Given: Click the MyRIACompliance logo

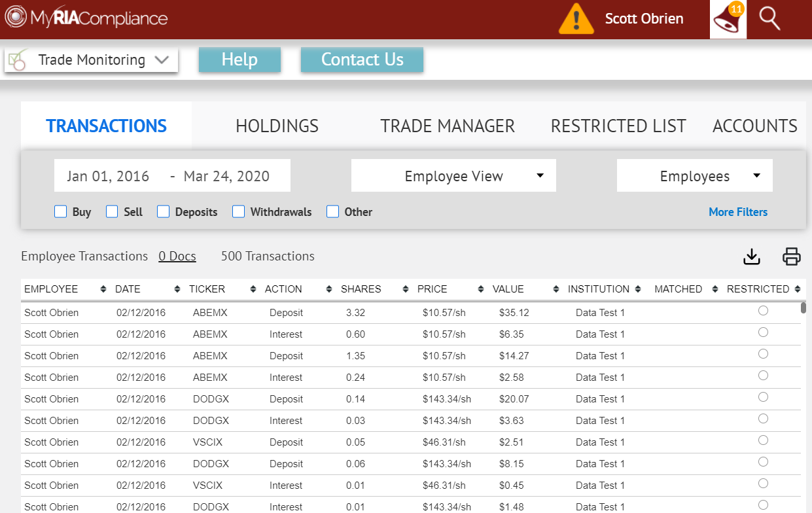Looking at the screenshot, I should tap(84, 19).
